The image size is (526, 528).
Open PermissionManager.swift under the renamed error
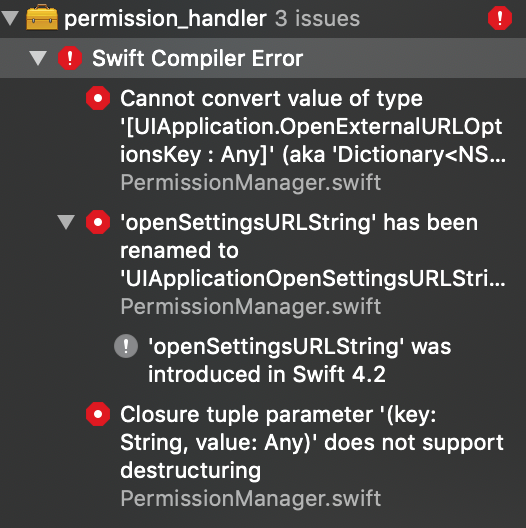click(x=251, y=307)
